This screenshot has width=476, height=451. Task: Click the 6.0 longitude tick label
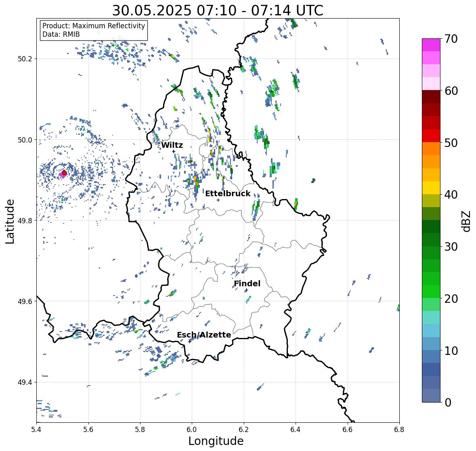click(x=192, y=429)
